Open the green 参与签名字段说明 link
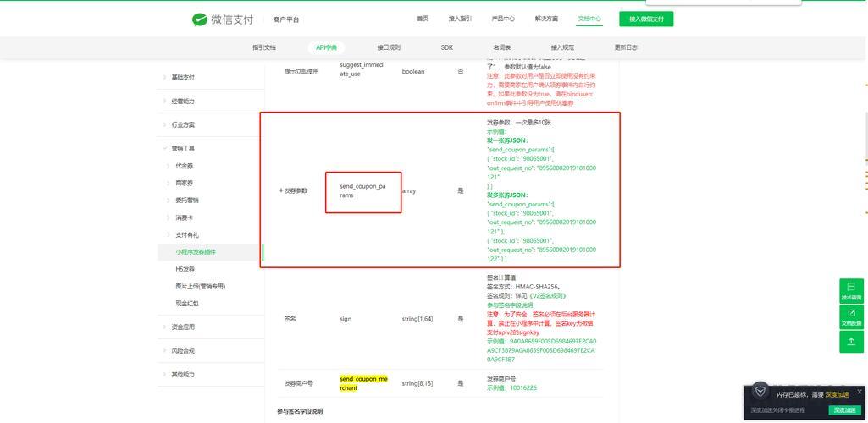This screenshot has width=868, height=423. point(509,305)
